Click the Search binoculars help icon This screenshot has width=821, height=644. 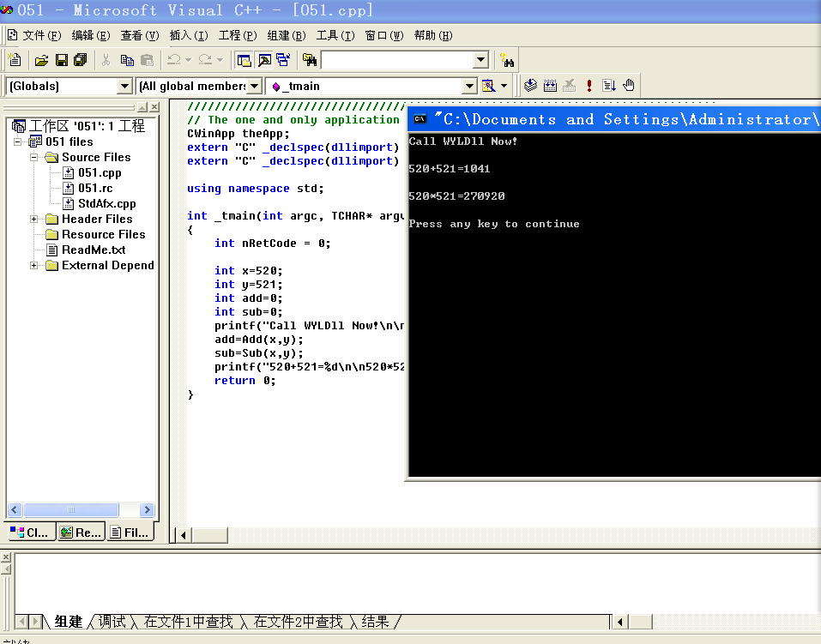coord(506,60)
